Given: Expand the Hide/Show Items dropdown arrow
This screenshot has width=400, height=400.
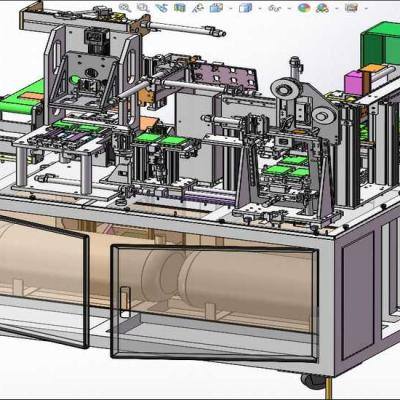Looking at the screenshot, I should [289, 8].
